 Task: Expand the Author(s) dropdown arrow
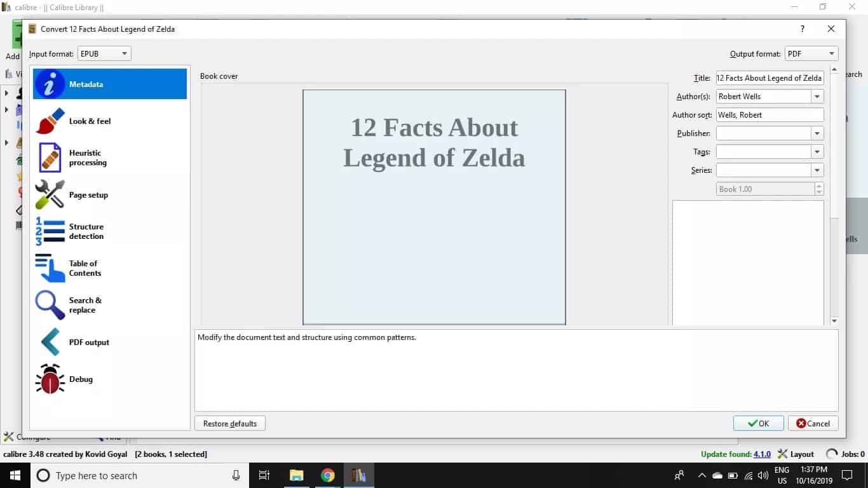817,97
